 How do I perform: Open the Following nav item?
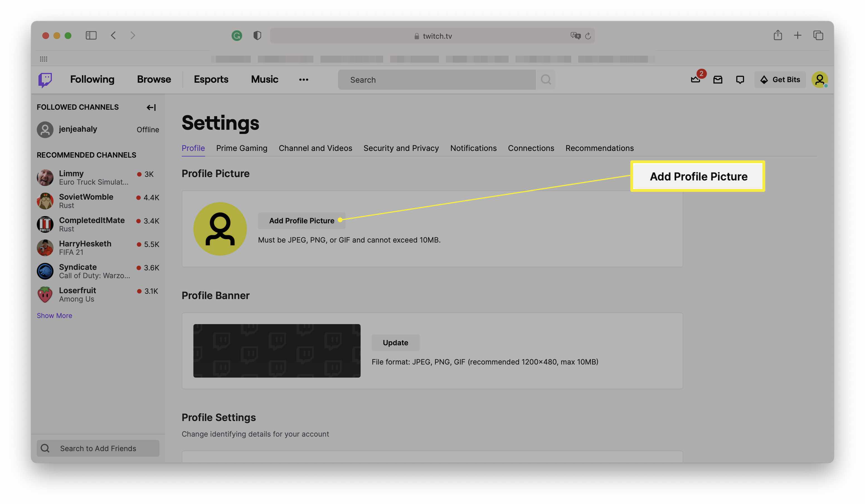(92, 79)
